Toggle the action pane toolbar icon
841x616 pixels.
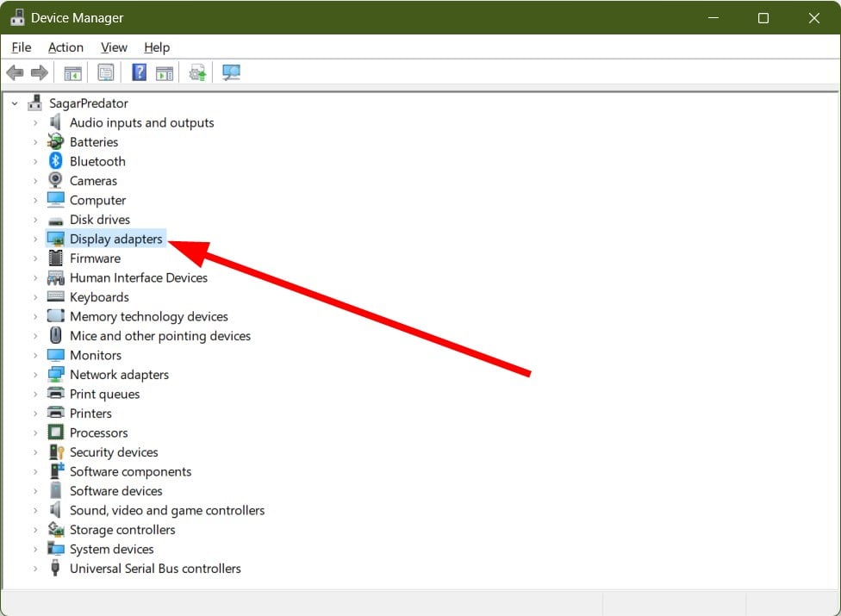click(165, 72)
